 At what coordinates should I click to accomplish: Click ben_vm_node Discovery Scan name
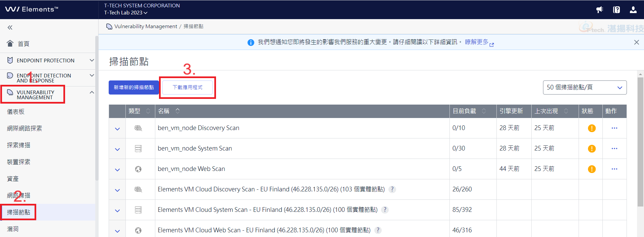pos(199,128)
